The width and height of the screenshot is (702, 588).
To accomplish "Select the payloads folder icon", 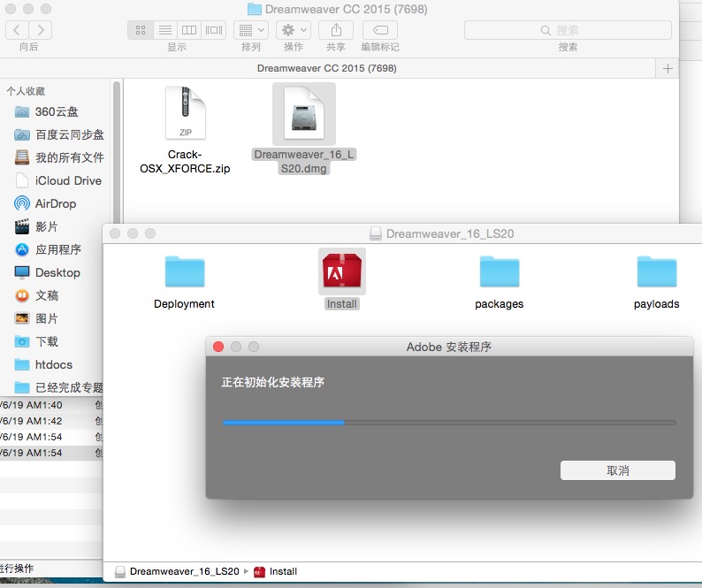I will coord(657,271).
